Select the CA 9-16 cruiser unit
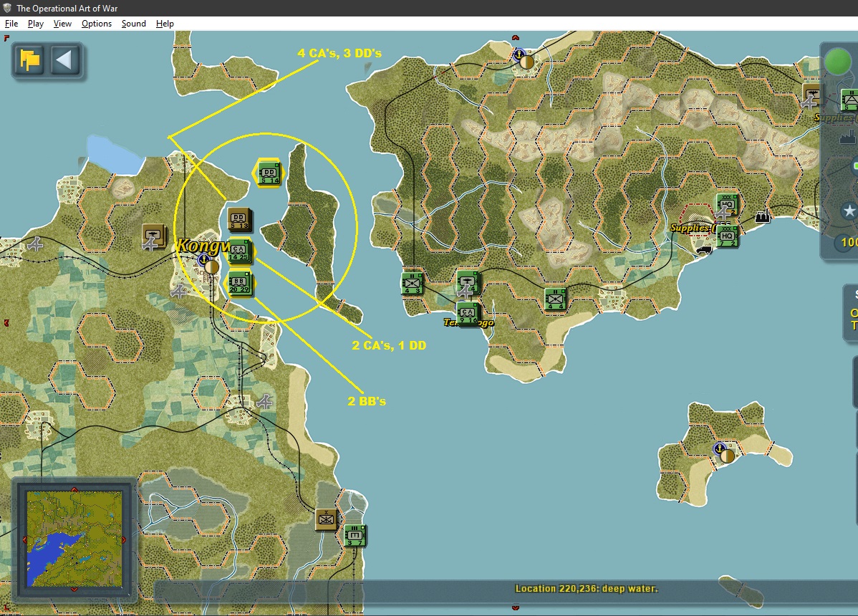The image size is (858, 616). (467, 314)
